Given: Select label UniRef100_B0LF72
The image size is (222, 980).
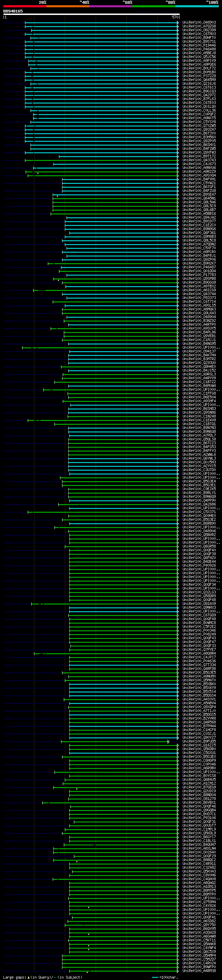Looking at the screenshot, I should click(199, 68).
